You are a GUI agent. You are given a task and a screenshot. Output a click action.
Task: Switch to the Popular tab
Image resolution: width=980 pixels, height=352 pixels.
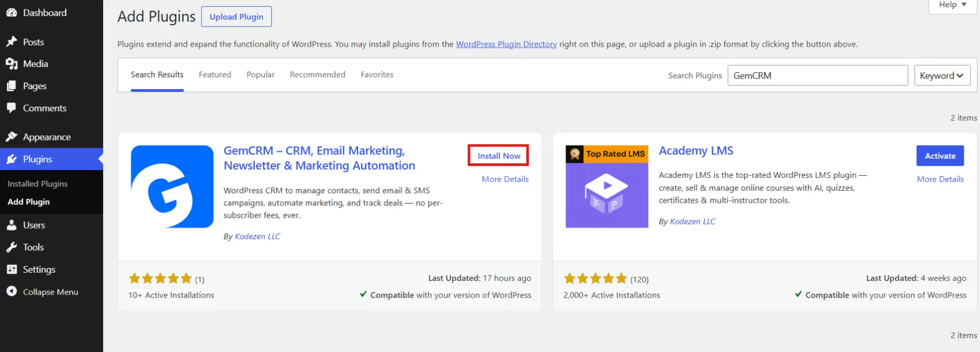tap(260, 75)
